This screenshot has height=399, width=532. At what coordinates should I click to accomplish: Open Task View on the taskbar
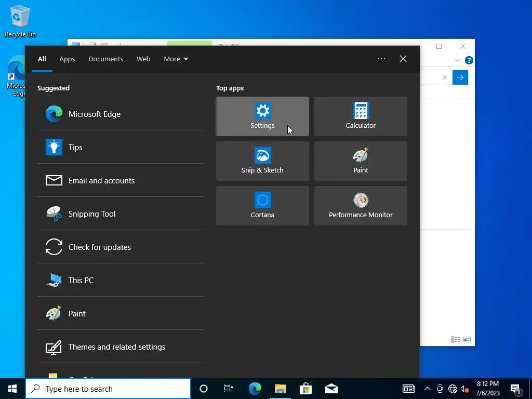tap(229, 389)
